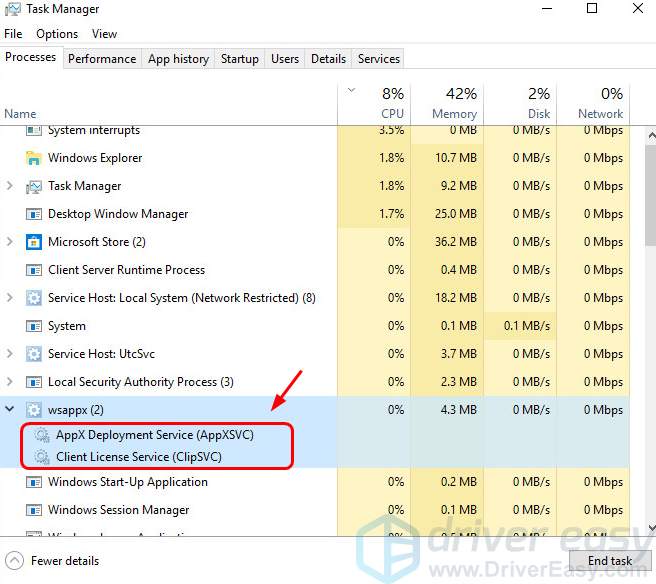Open the Options menu

click(57, 34)
